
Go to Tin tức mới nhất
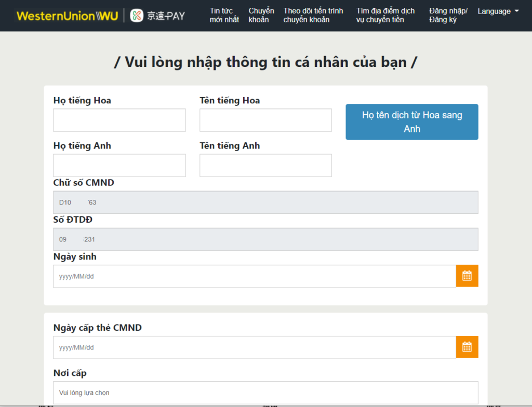point(224,15)
